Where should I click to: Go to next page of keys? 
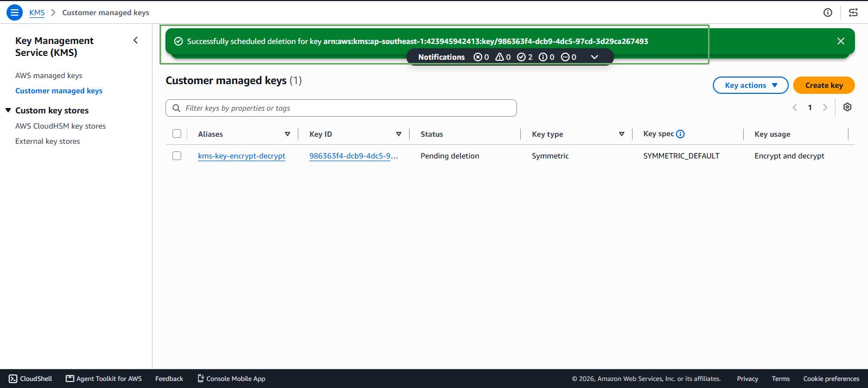coord(825,107)
